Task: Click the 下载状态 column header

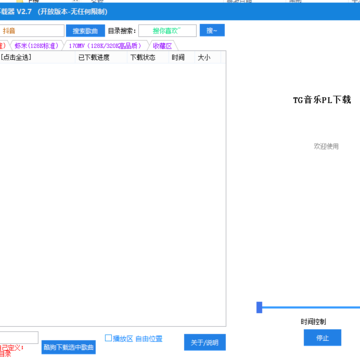Action: point(148,57)
